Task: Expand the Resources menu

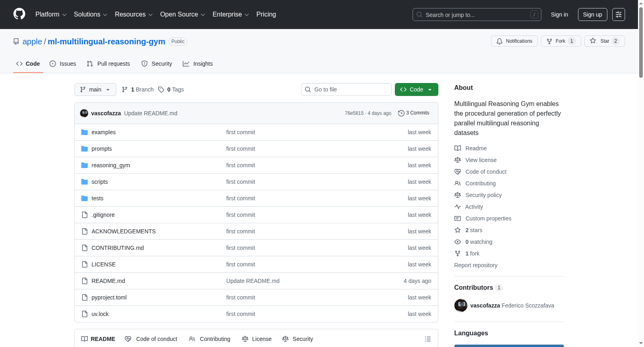Action: point(134,15)
